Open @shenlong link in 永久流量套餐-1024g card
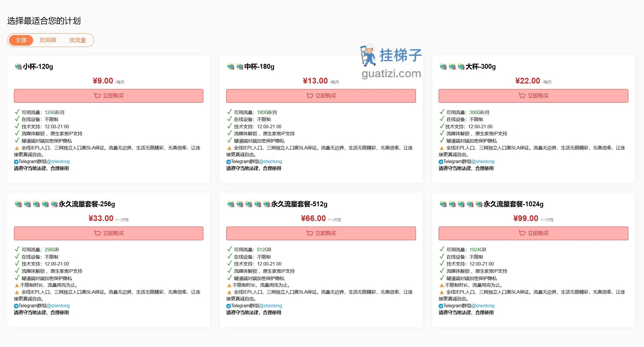Viewport: 644px width, 347px height. click(x=483, y=306)
